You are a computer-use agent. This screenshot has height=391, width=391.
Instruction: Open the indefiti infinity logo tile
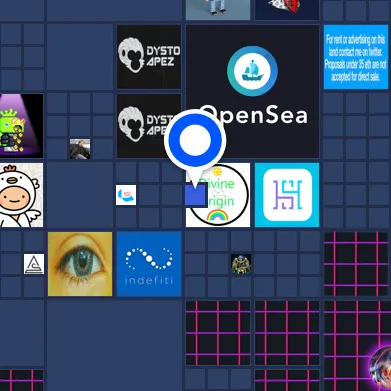[149, 264]
